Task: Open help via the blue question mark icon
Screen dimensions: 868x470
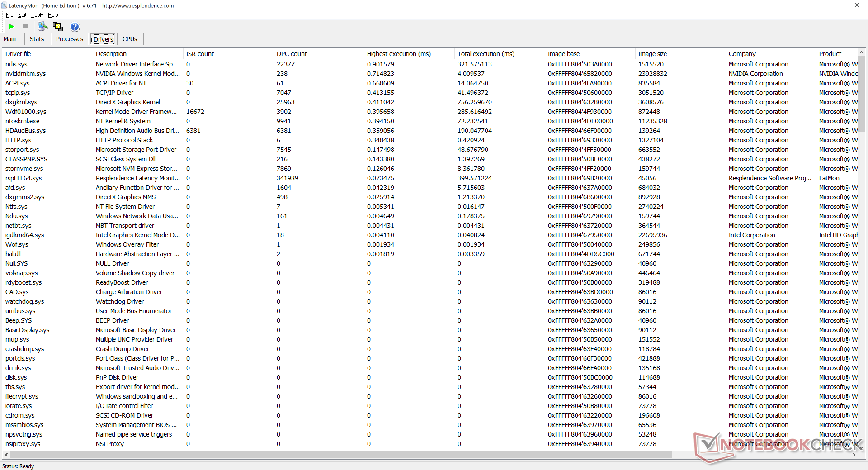Action: [75, 27]
